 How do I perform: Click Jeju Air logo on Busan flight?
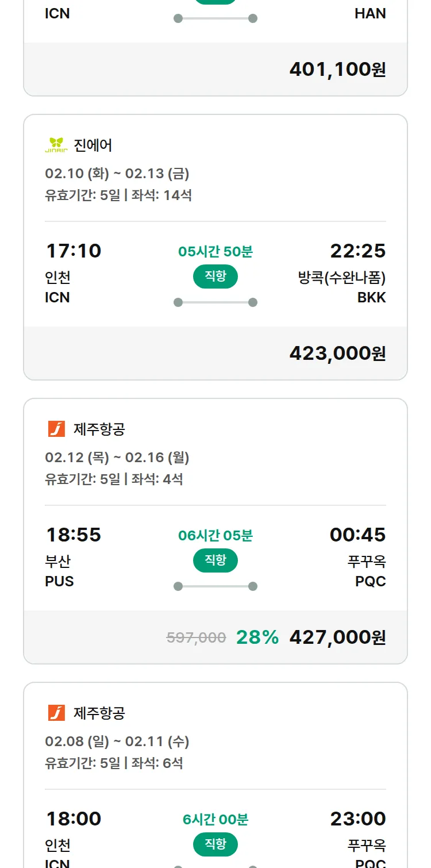tap(56, 429)
